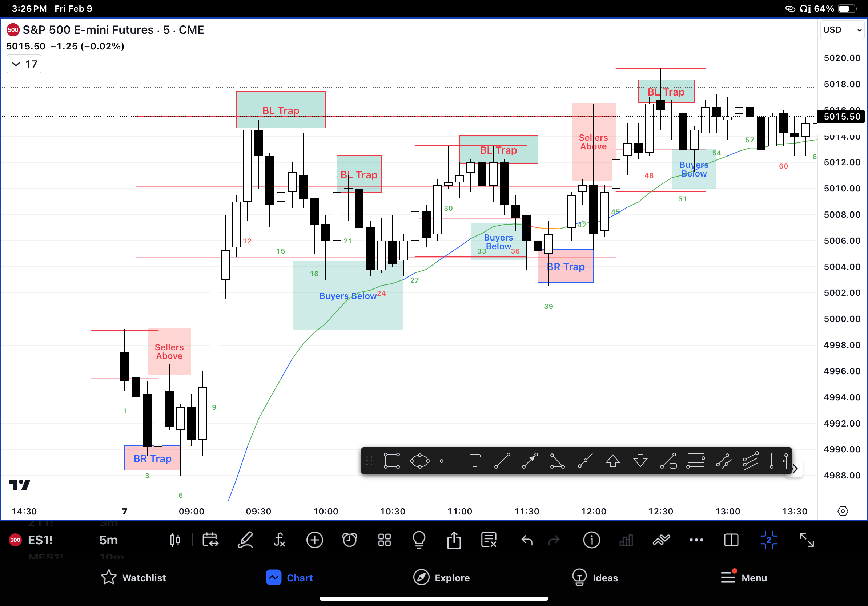Toggle fullscreen chart view
The image size is (868, 606).
pos(807,540)
